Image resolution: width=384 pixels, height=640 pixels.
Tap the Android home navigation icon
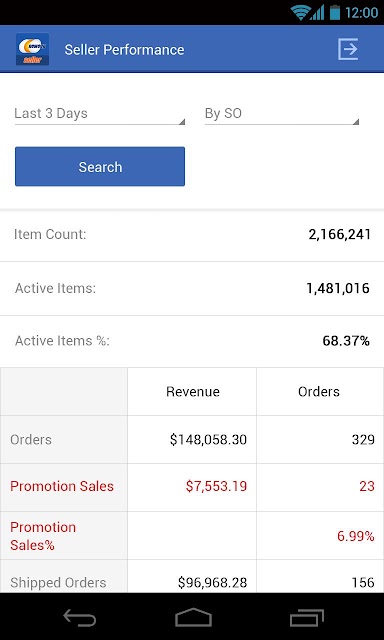(x=193, y=617)
